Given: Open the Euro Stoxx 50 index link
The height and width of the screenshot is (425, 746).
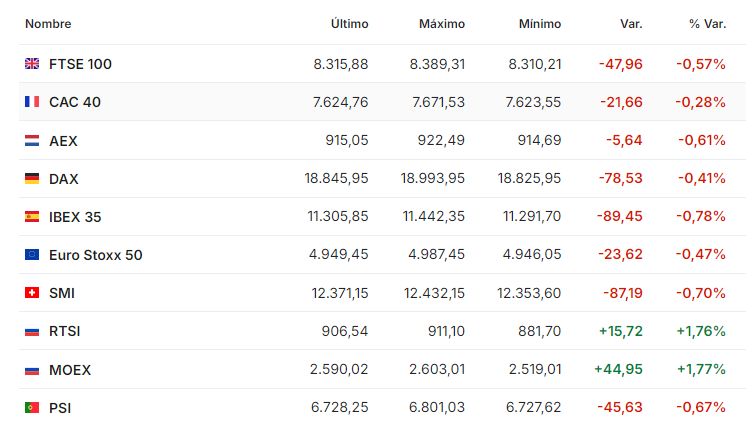Looking at the screenshot, I should pyautogui.click(x=96, y=255).
